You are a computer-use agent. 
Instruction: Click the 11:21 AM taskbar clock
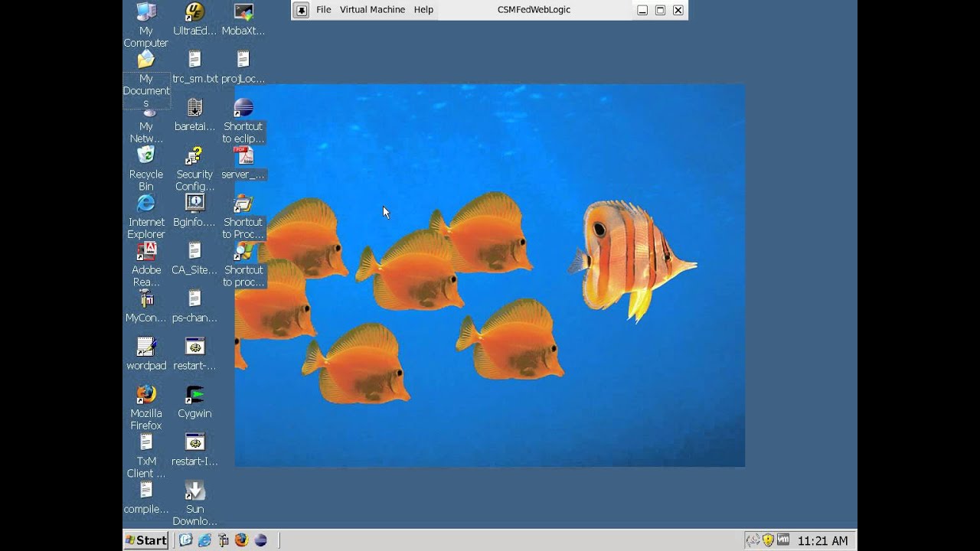point(823,541)
